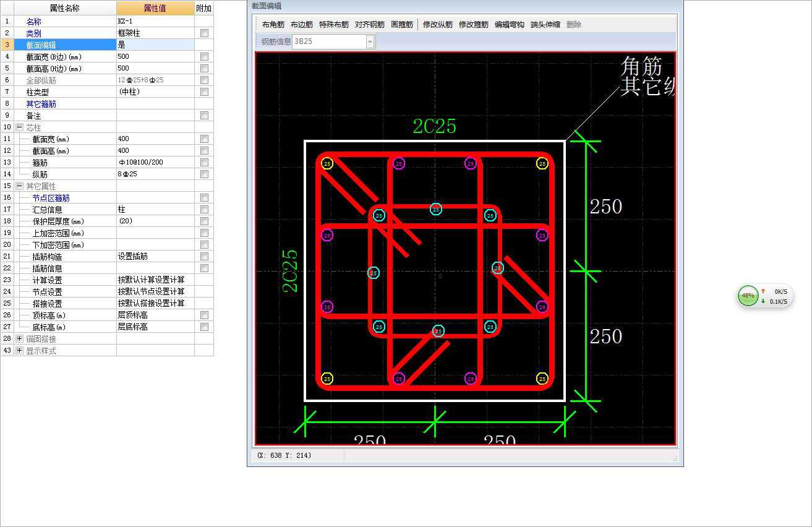Select the cyan core rebar at top center
Viewport: 812px width, 527px height.
(436, 209)
